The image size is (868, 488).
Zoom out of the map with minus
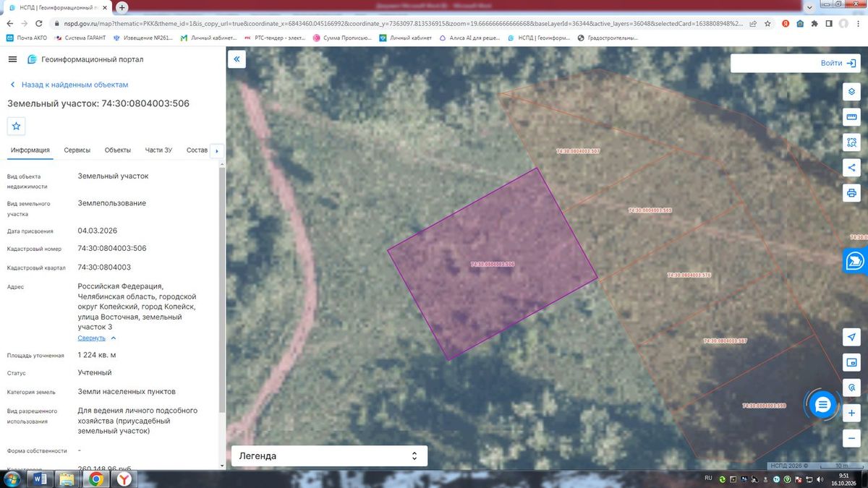tap(851, 438)
